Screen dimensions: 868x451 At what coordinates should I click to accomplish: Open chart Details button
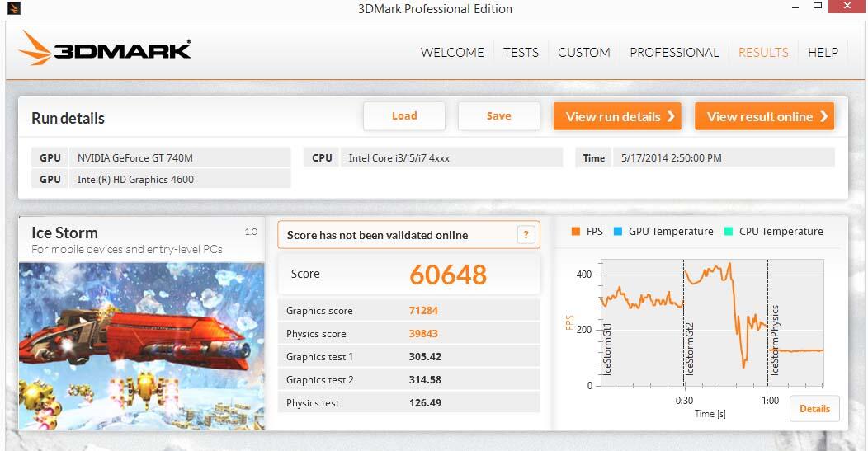pyautogui.click(x=814, y=409)
